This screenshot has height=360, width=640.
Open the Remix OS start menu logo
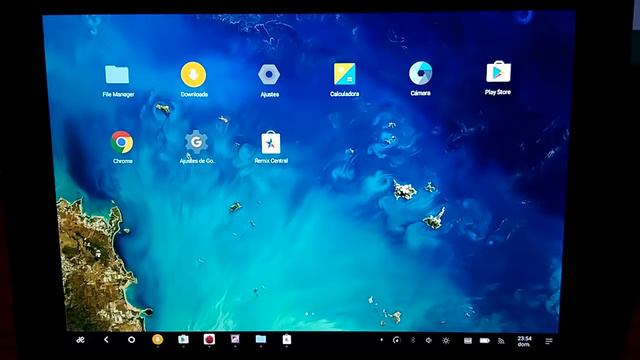[80, 340]
